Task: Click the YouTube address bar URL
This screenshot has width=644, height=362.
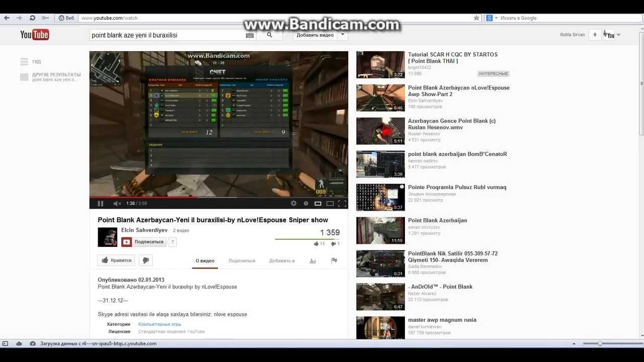Action: point(109,18)
